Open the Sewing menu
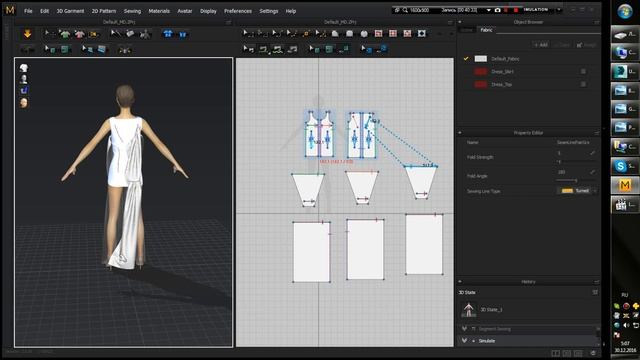The width and height of the screenshot is (640, 360). click(132, 11)
